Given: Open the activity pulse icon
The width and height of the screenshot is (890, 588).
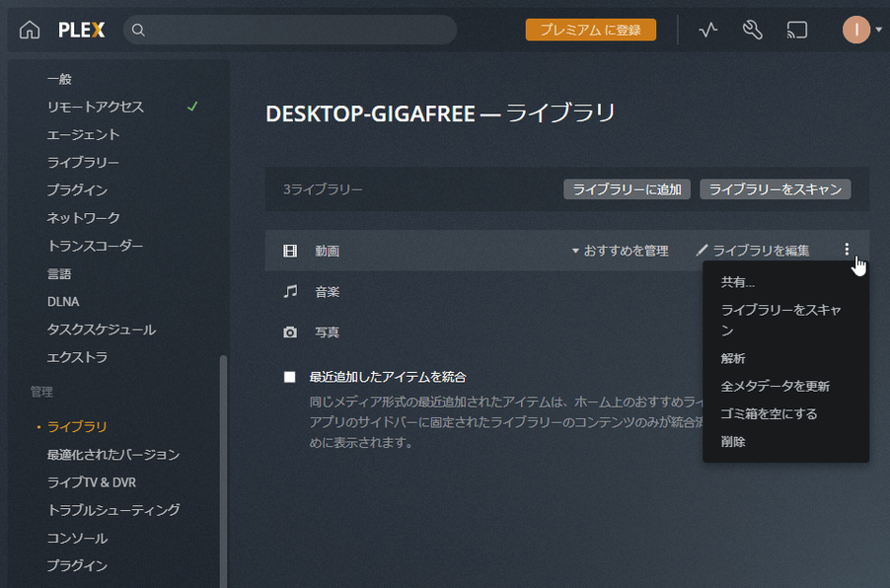Looking at the screenshot, I should [707, 30].
